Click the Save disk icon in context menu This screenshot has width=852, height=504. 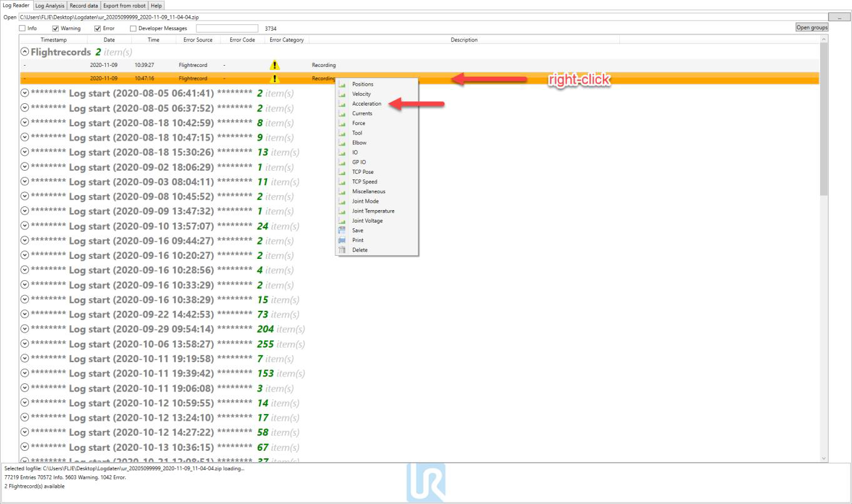pos(342,231)
